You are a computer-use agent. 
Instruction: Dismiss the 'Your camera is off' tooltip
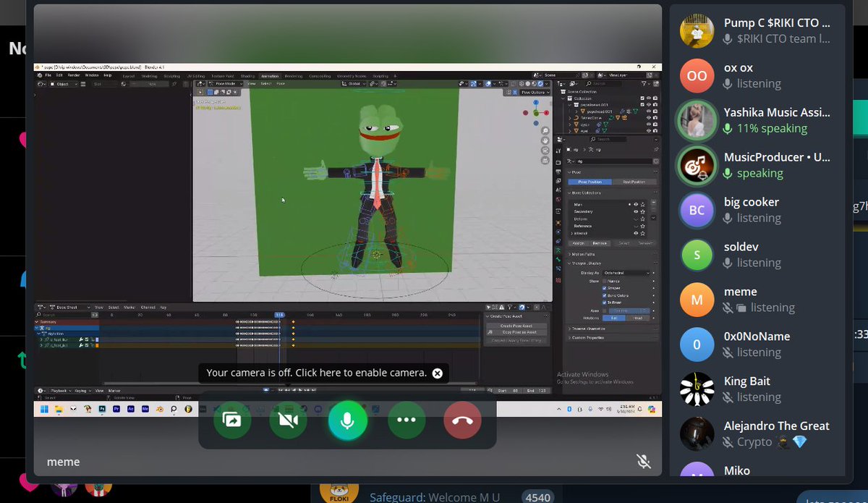pos(437,373)
